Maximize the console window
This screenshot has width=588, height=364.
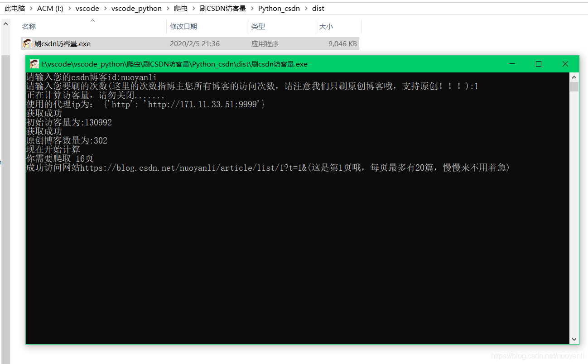click(x=539, y=64)
